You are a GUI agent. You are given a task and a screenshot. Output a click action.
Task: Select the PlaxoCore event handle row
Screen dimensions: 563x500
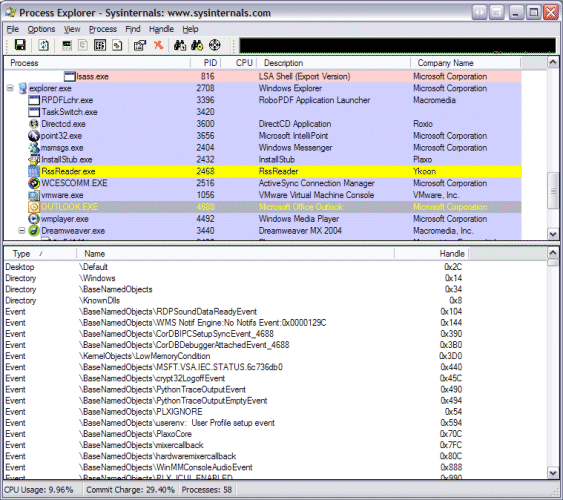[233, 434]
